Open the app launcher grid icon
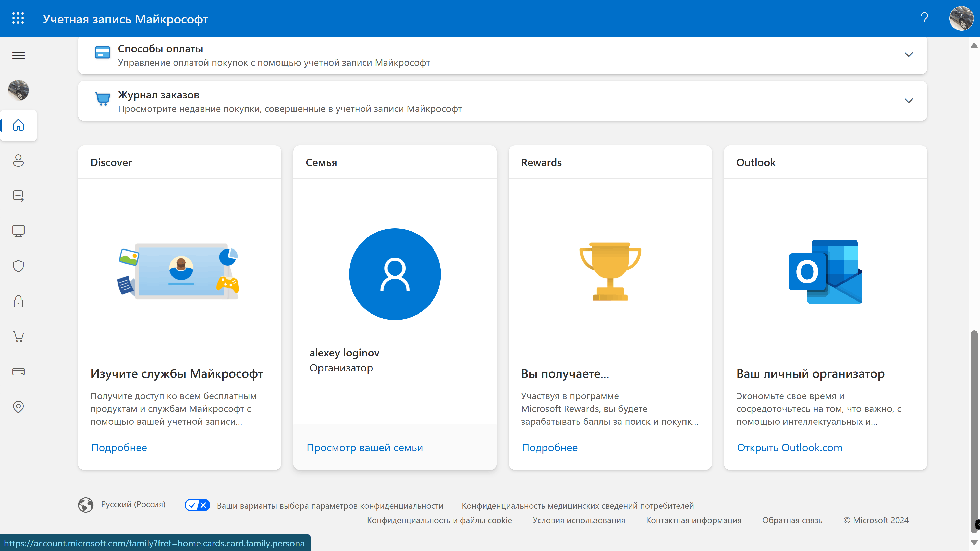The image size is (980, 551). [18, 18]
